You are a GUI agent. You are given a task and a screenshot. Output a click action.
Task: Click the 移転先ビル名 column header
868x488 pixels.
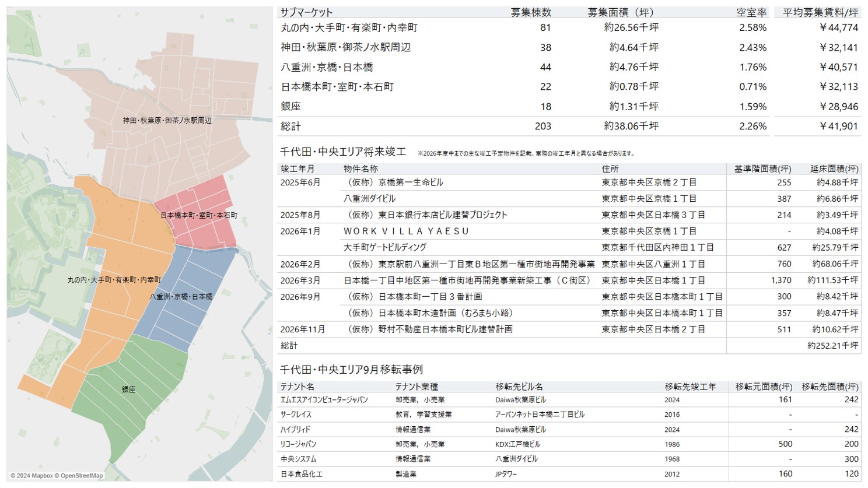point(519,387)
